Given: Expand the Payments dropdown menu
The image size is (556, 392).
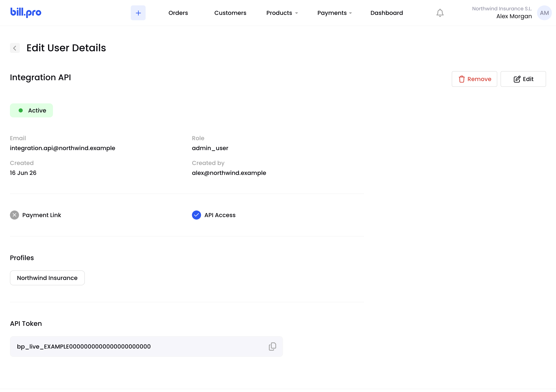Looking at the screenshot, I should [x=334, y=13].
